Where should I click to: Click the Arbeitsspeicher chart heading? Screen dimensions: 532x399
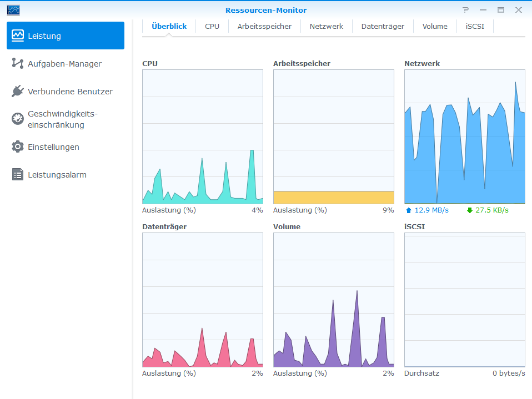coord(302,63)
